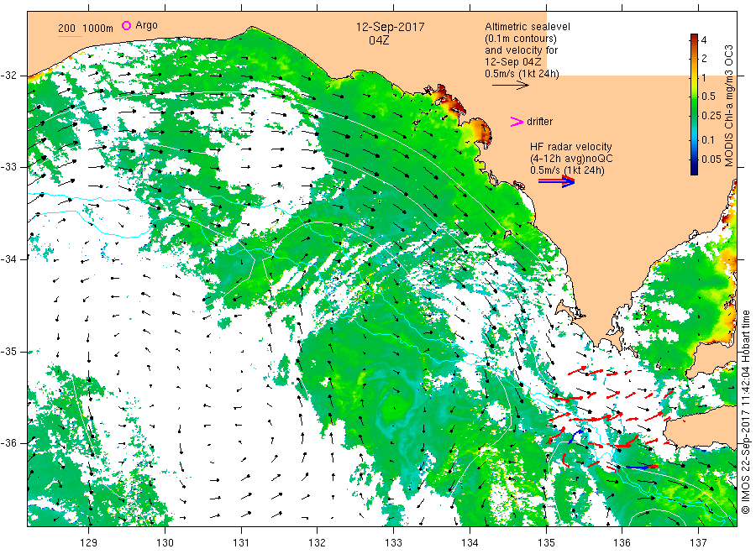Click longitude axis label 135
The height and width of the screenshot is (554, 756).
click(546, 543)
